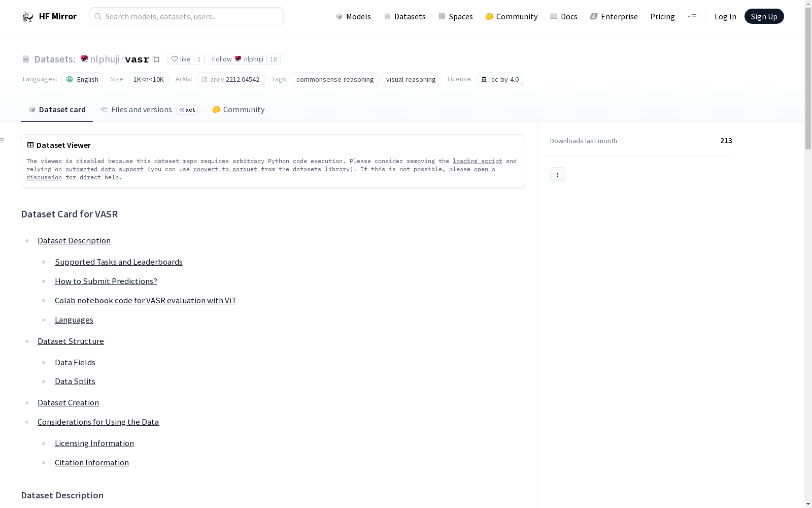
Task: Focus the search models input field
Action: pos(186,16)
